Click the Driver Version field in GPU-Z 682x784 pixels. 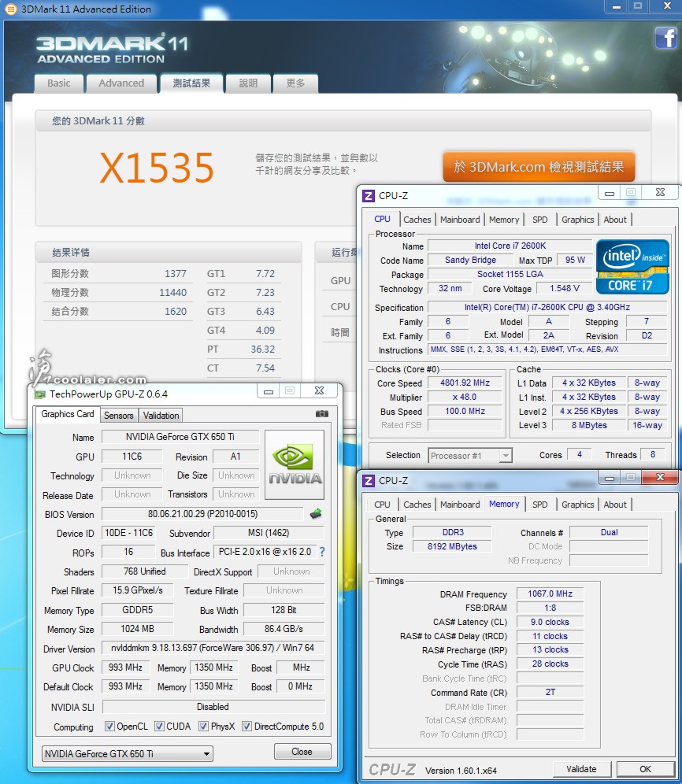pos(213,648)
